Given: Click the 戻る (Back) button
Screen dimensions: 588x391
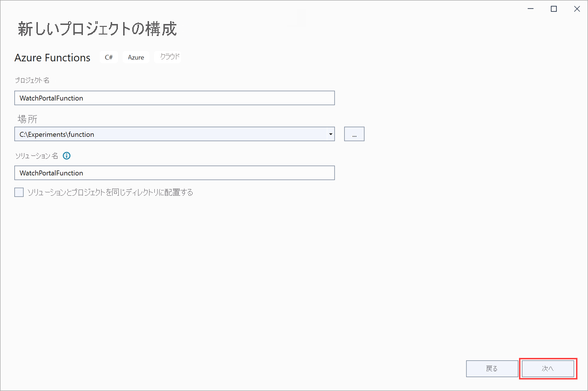Looking at the screenshot, I should point(492,368).
